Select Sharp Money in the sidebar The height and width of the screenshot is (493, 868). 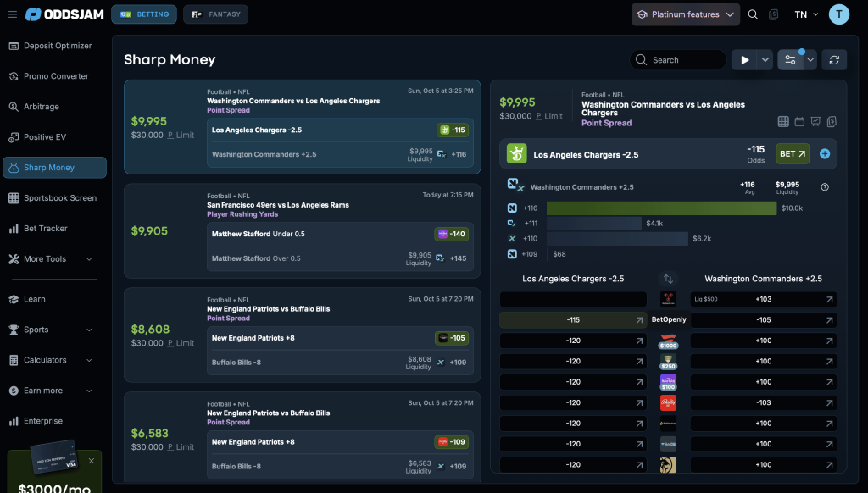click(x=54, y=168)
